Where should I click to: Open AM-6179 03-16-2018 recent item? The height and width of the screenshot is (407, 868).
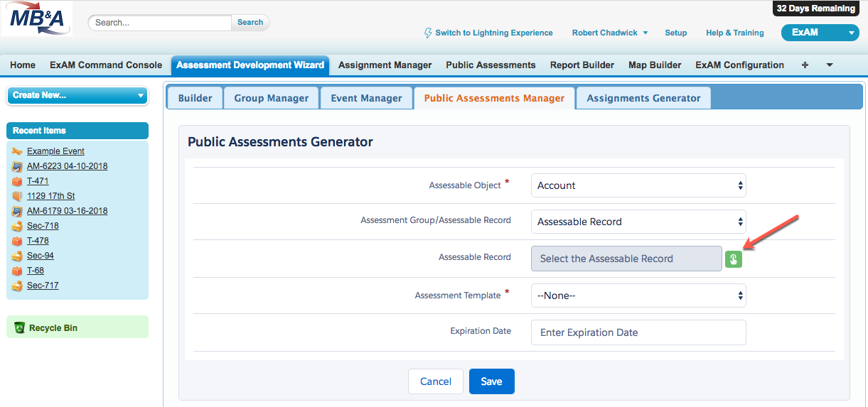pyautogui.click(x=68, y=211)
